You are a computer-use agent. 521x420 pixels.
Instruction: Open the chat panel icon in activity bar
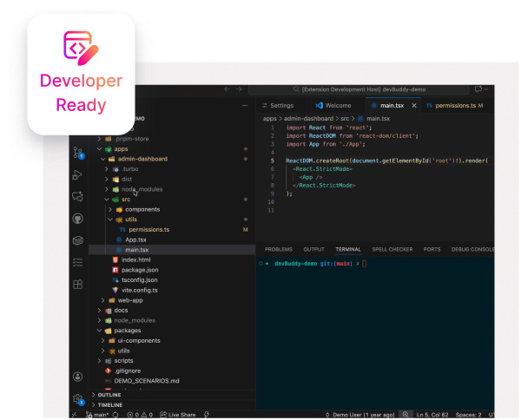(78, 197)
